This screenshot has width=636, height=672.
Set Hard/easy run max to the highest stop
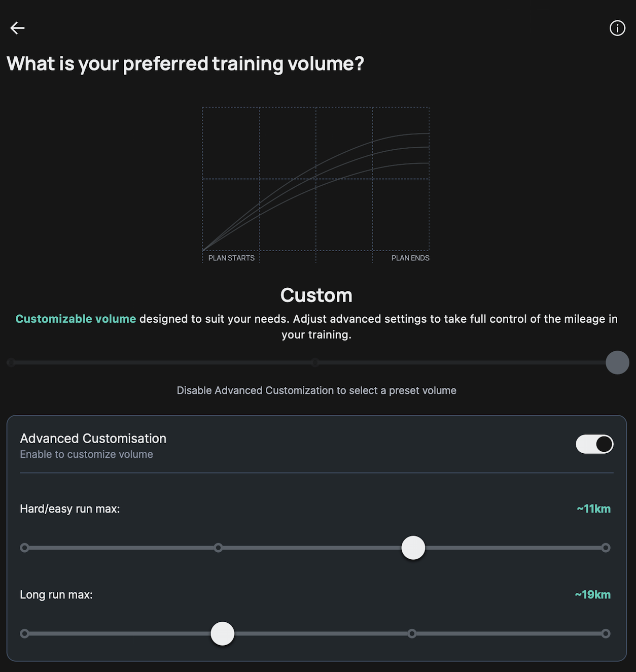point(606,548)
